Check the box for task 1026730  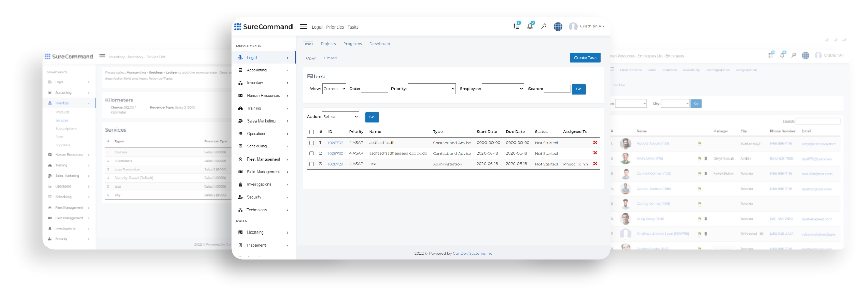[x=312, y=153]
